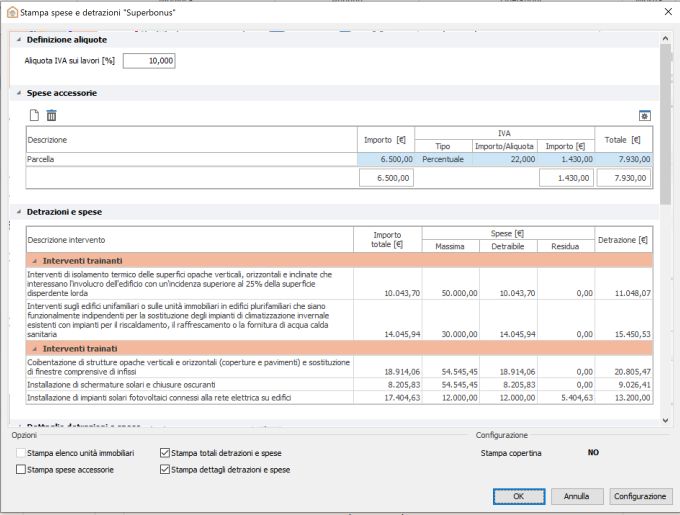Open the table settings icon in Spese accessorie
The width and height of the screenshot is (680, 515).
pyautogui.click(x=645, y=116)
